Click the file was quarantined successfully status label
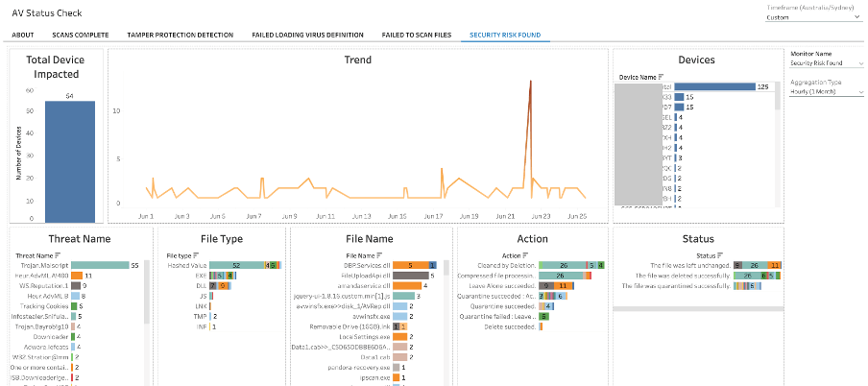The height and width of the screenshot is (386, 868). coord(677,286)
